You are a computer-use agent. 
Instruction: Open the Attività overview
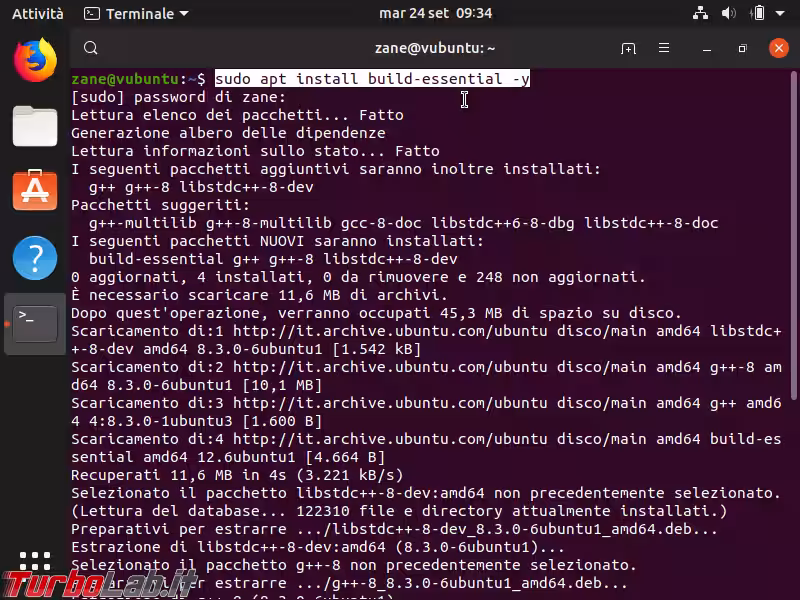pyautogui.click(x=37, y=14)
